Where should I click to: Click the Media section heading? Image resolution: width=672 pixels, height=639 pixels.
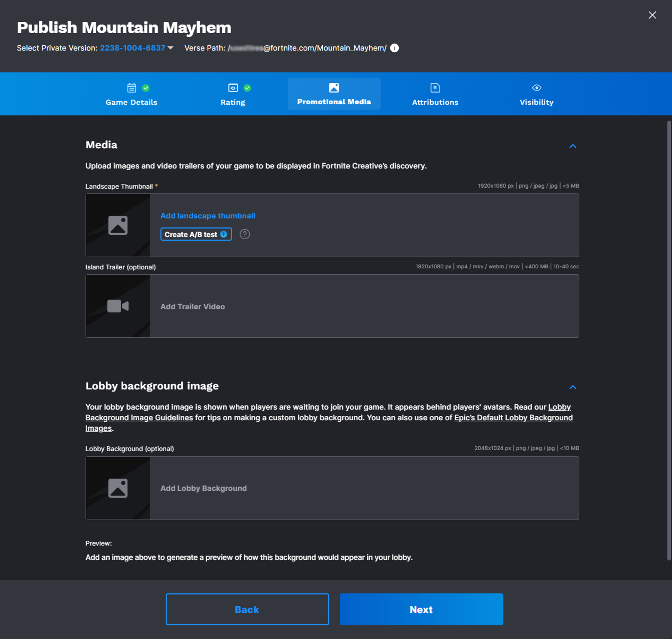coord(102,145)
